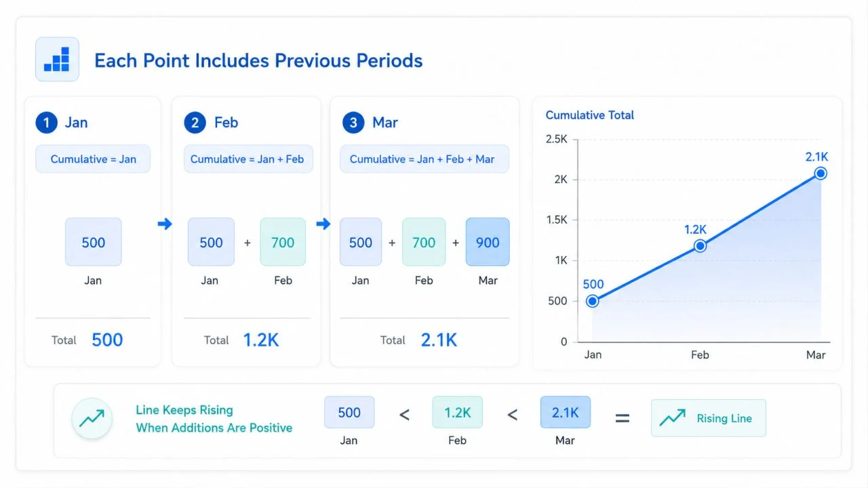The width and height of the screenshot is (868, 488).
Task: Click the step 3 Mar number badge
Action: 353,123
